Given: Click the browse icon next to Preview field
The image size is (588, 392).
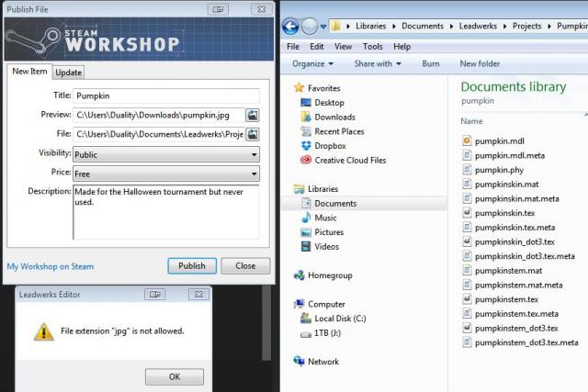Looking at the screenshot, I should 253,115.
